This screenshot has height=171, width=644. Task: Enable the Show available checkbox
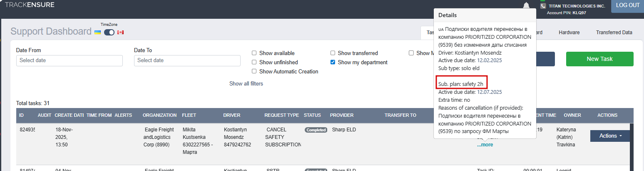254,53
